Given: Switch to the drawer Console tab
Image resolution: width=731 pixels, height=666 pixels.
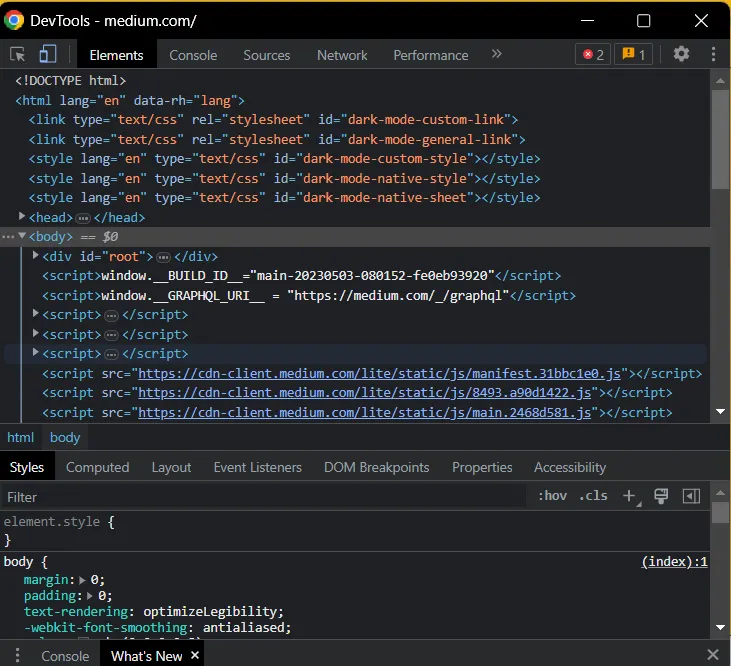Looking at the screenshot, I should pyautogui.click(x=65, y=656).
